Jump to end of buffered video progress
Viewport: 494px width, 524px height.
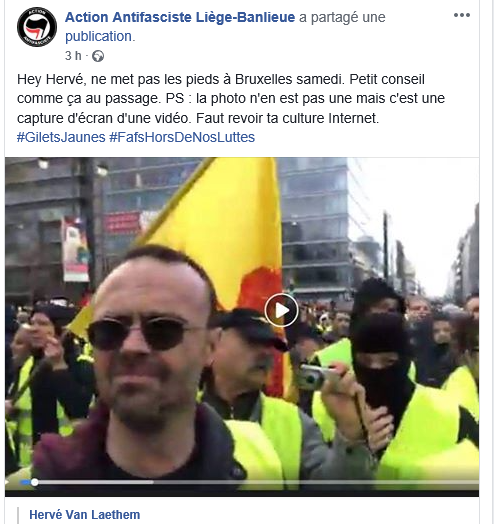(152, 482)
